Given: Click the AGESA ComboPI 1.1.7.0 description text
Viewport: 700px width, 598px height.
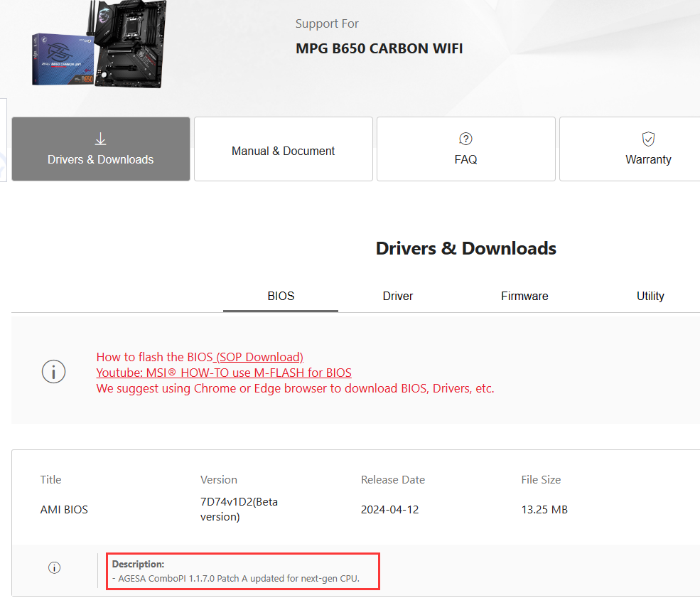Looking at the screenshot, I should tap(236, 578).
